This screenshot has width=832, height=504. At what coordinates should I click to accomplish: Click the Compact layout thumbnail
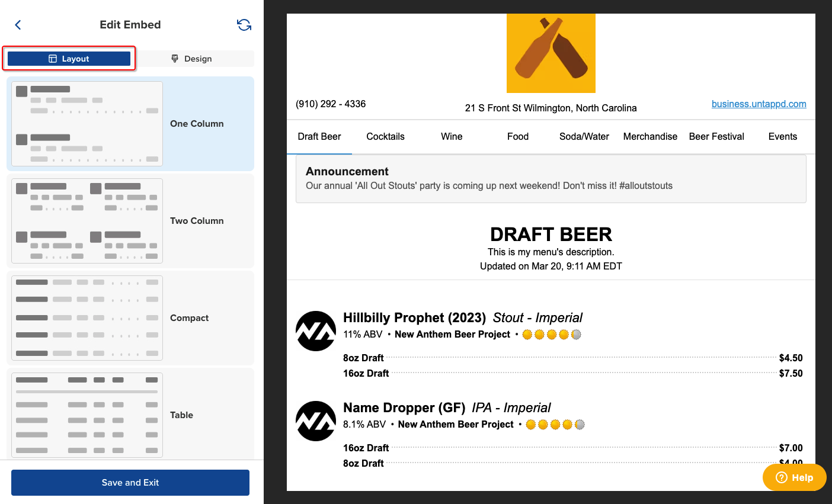[87, 318]
